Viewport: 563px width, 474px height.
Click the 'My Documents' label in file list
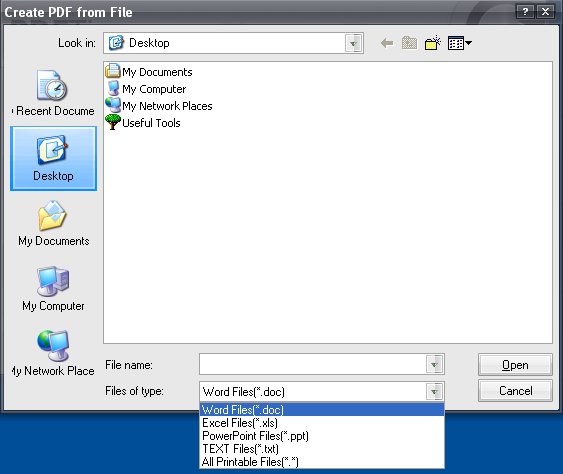click(x=157, y=72)
